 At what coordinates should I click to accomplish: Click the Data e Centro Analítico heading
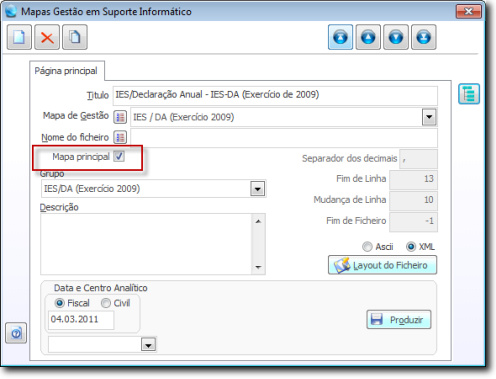coord(101,288)
